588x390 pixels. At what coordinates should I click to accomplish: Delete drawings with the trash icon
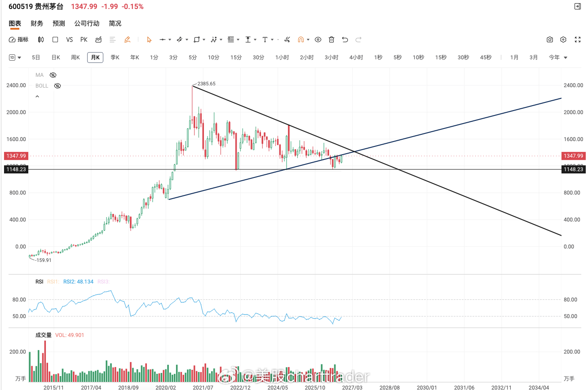click(332, 40)
